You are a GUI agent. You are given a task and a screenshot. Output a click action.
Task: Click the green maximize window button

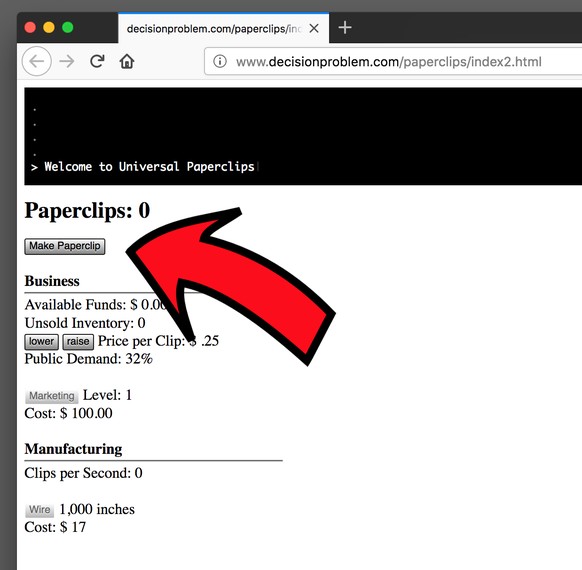(x=68, y=27)
